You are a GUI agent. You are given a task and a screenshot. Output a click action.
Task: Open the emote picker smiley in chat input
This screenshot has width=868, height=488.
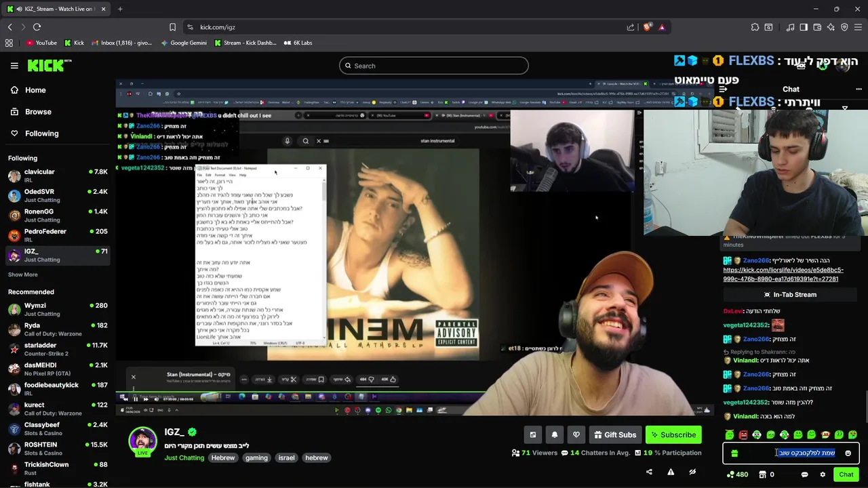click(848, 453)
